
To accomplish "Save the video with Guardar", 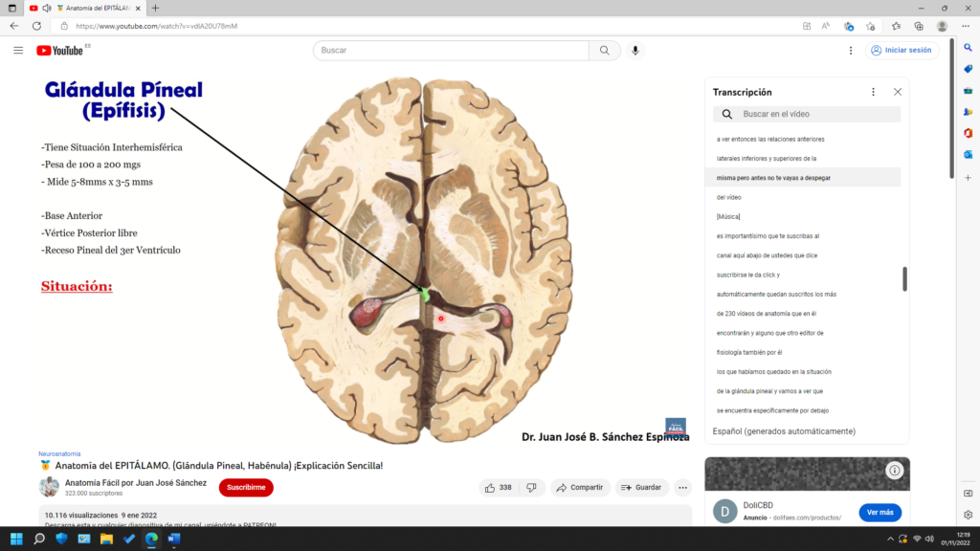I will [x=641, y=487].
